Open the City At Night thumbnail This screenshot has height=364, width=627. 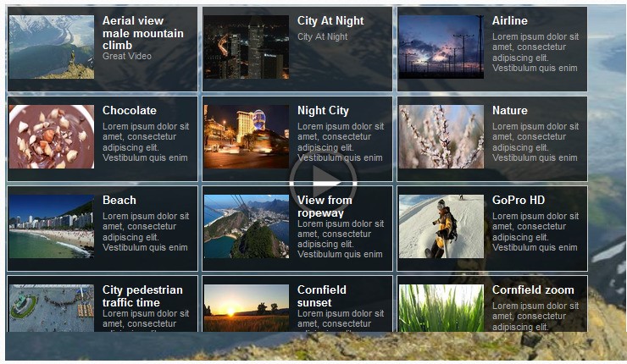coord(247,47)
